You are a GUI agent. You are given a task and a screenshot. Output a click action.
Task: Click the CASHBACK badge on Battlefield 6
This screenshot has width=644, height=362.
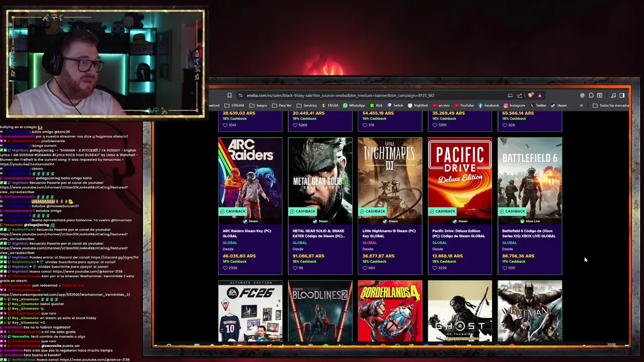click(513, 211)
